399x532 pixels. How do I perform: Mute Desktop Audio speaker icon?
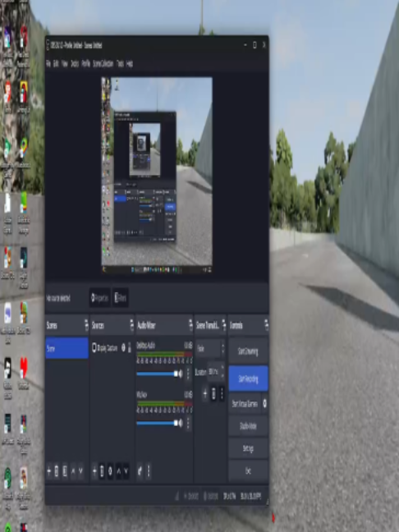point(181,374)
